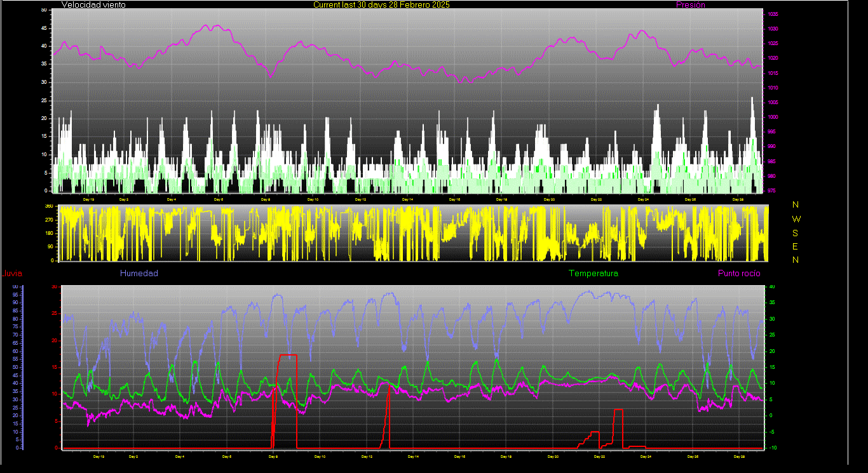Screen dimensions: 868x473
Task: Click 'Current last 30 days 28 Febrero 2025' heading
Action: point(381,4)
